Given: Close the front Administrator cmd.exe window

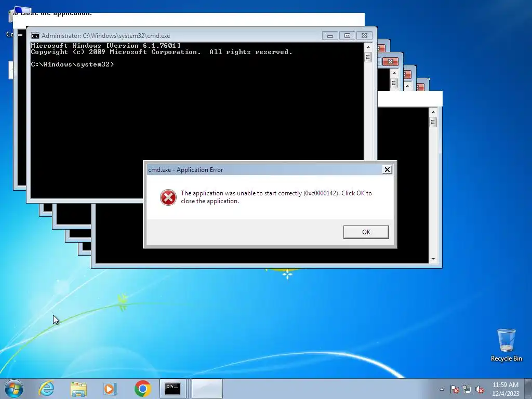Looking at the screenshot, I should (x=364, y=36).
